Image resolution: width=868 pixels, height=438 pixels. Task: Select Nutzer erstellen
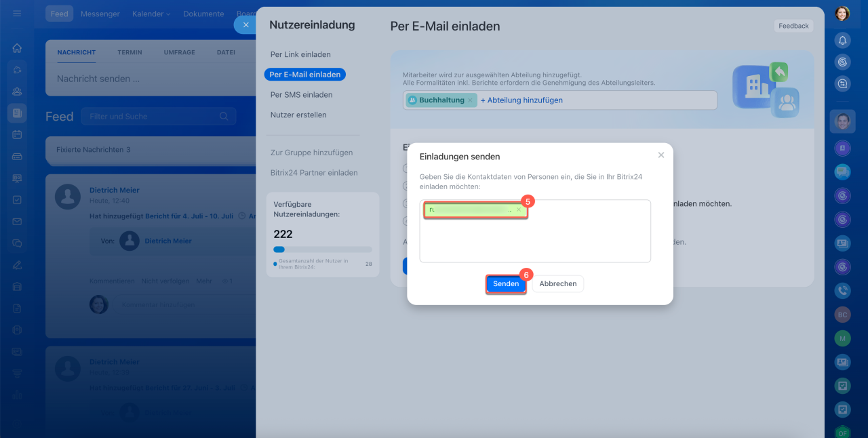298,115
